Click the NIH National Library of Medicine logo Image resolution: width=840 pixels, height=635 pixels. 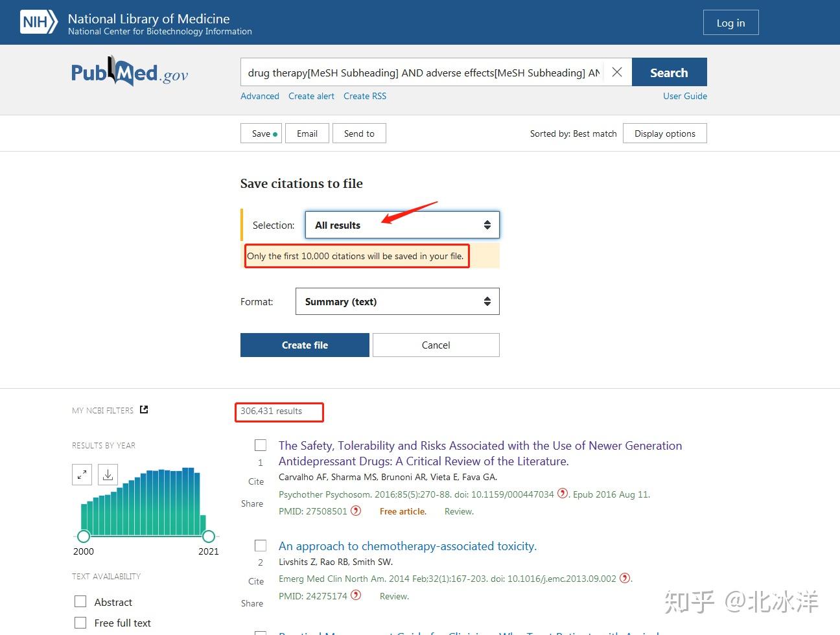click(39, 21)
